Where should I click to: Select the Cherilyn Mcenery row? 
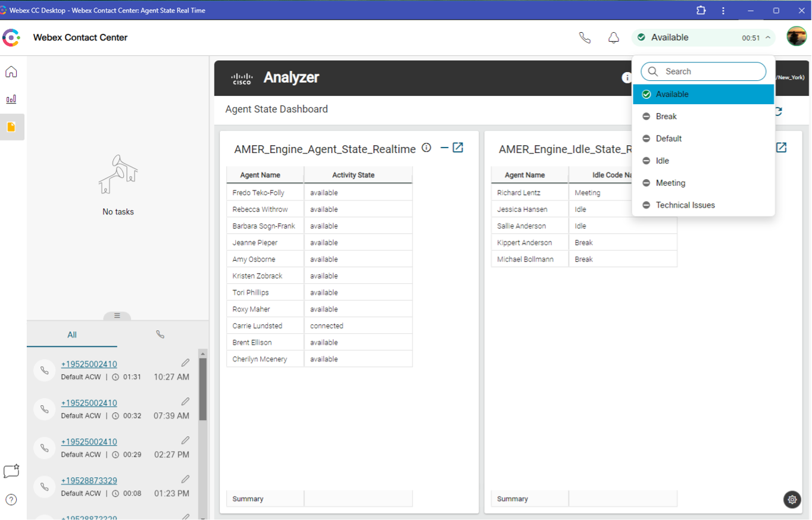click(319, 359)
